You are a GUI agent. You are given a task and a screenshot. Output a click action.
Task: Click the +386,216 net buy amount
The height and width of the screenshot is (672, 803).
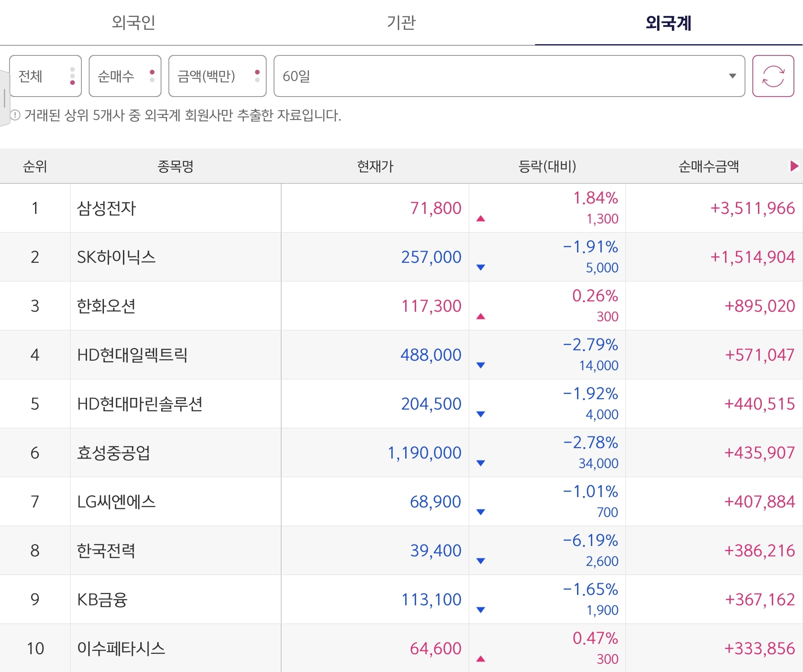click(760, 551)
